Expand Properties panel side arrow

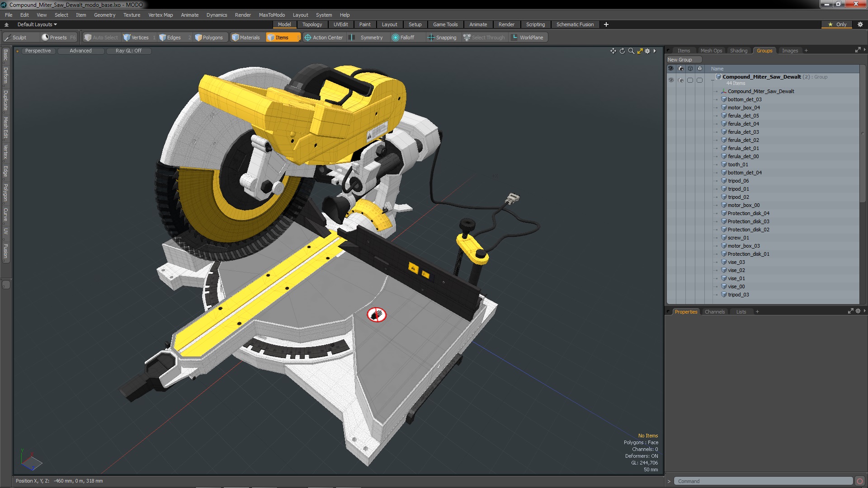pyautogui.click(x=864, y=311)
